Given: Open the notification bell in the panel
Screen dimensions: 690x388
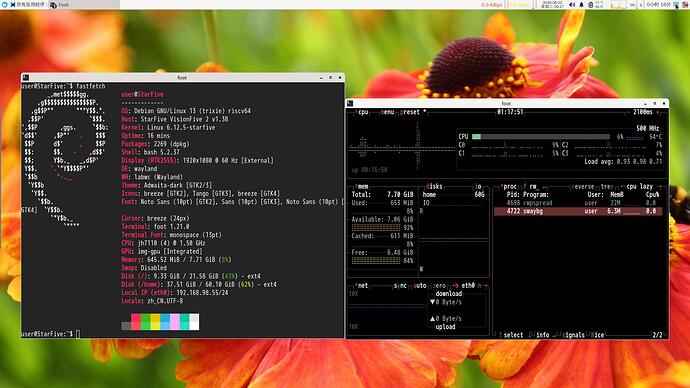Looking at the screenshot, I should [581, 4].
